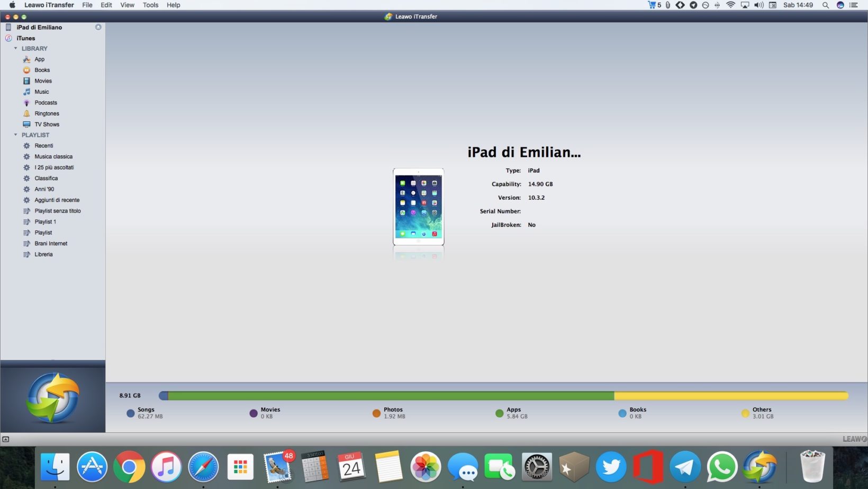Select the Libreria playlist
The image size is (868, 489).
click(x=43, y=254)
